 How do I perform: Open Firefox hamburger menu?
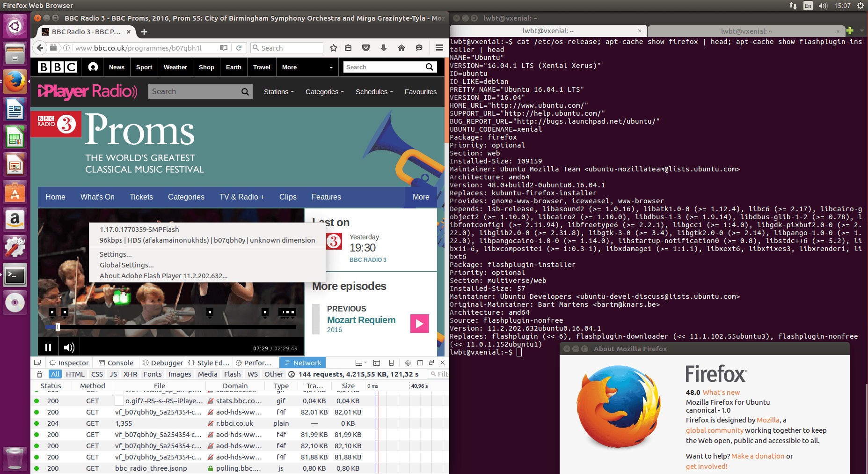tap(439, 48)
